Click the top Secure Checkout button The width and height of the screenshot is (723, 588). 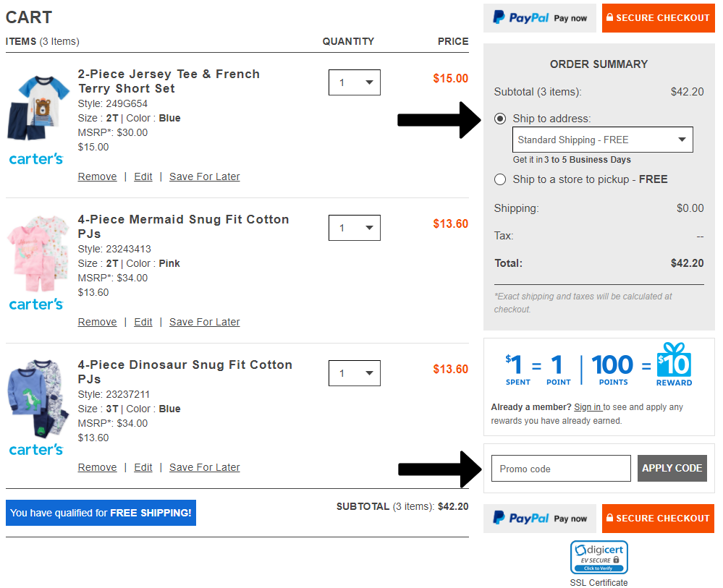658,18
